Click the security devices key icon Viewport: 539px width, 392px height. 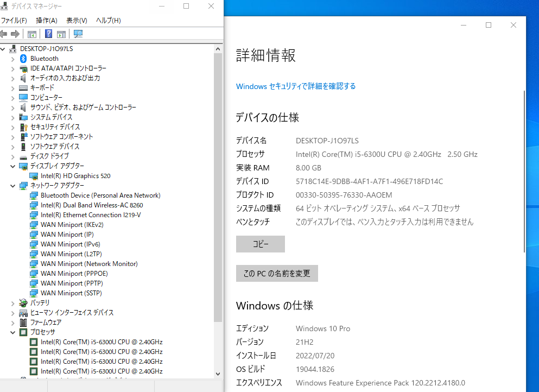pos(23,127)
